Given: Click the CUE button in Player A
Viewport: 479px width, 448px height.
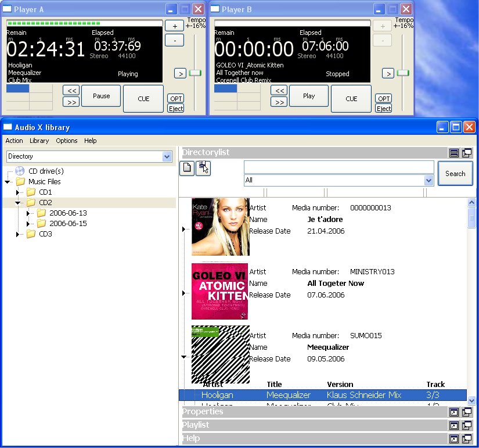Looking at the screenshot, I should pos(143,99).
